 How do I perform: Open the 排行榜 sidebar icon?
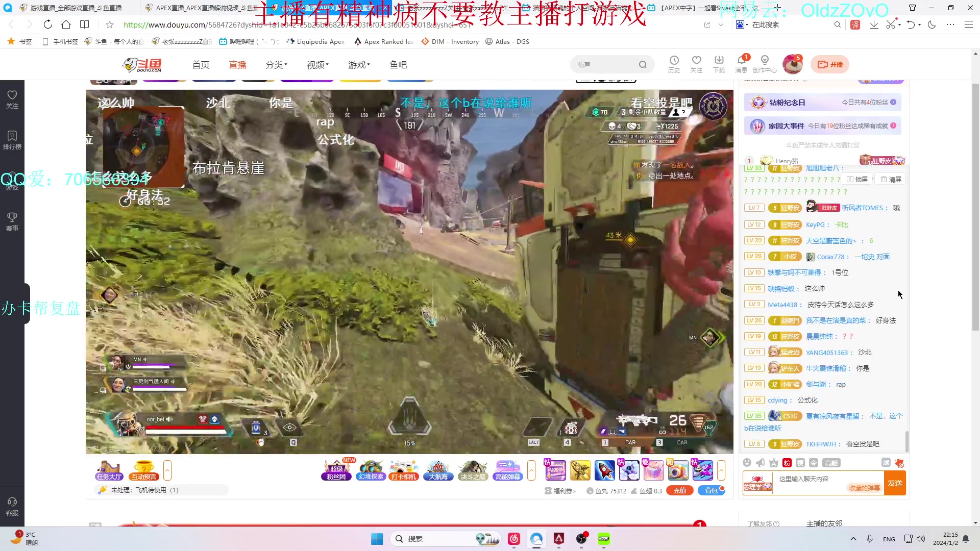12,139
